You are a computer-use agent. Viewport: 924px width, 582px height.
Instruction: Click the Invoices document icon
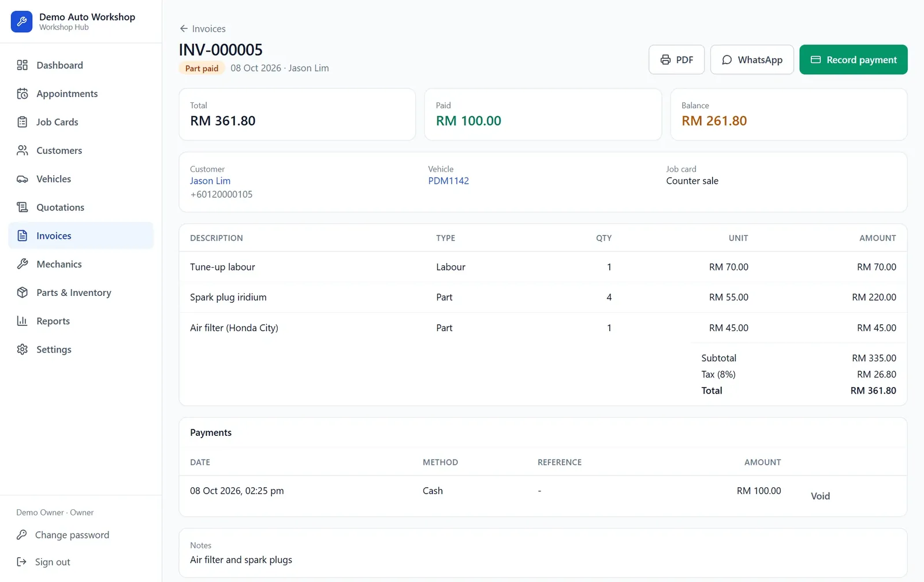coord(23,236)
